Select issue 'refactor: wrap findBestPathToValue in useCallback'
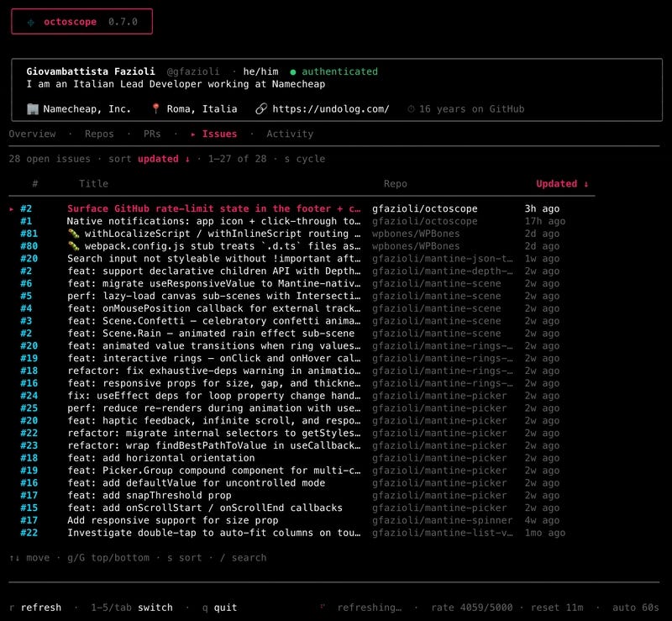The height and width of the screenshot is (621, 672). 302,445
